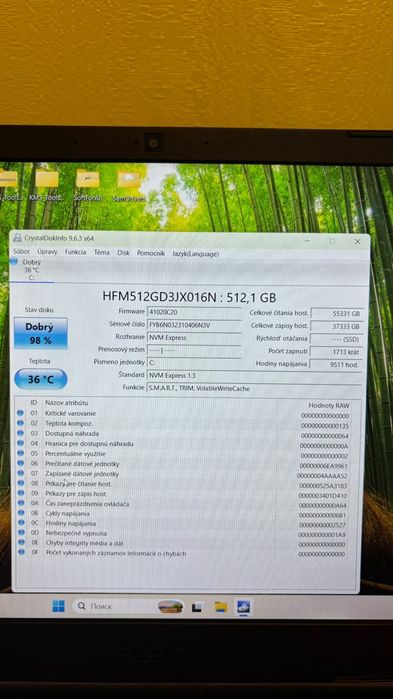Open the Jazyk(Language) menu
This screenshot has width=393, height=699.
pos(196,254)
